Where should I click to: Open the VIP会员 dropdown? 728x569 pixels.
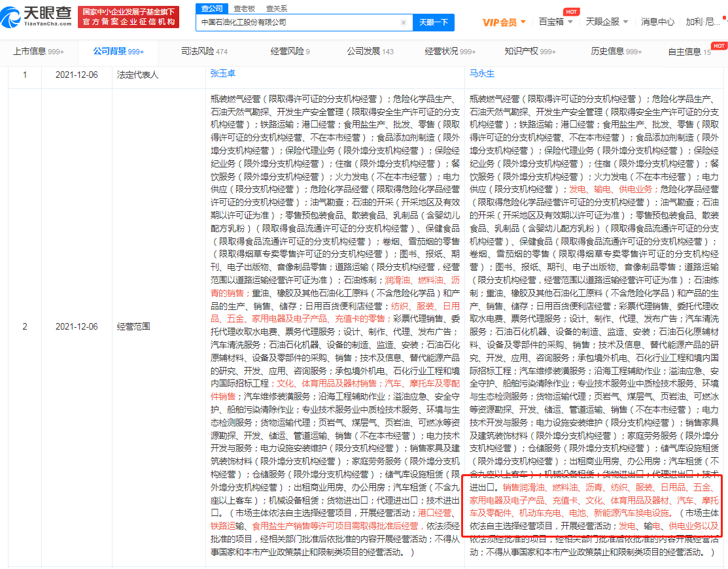[504, 22]
